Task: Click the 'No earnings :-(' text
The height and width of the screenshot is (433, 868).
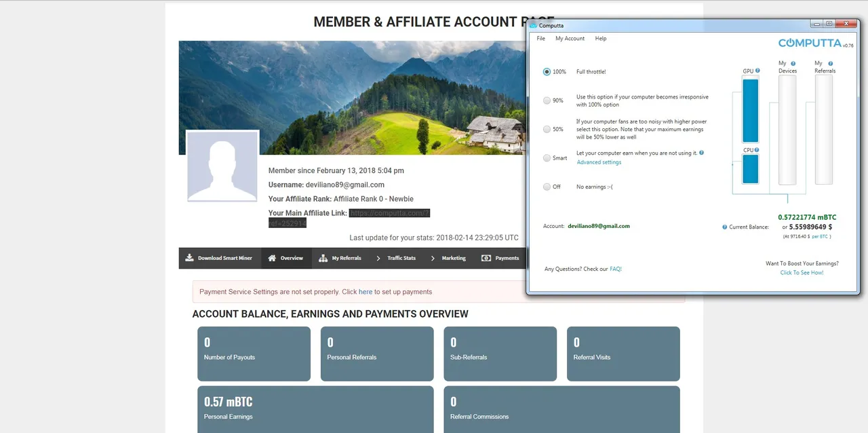Action: [x=595, y=187]
